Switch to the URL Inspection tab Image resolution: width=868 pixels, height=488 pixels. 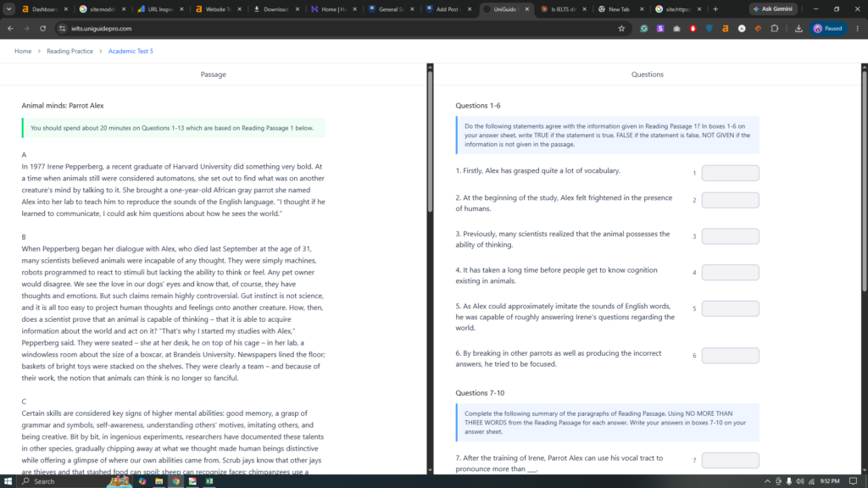160,8
